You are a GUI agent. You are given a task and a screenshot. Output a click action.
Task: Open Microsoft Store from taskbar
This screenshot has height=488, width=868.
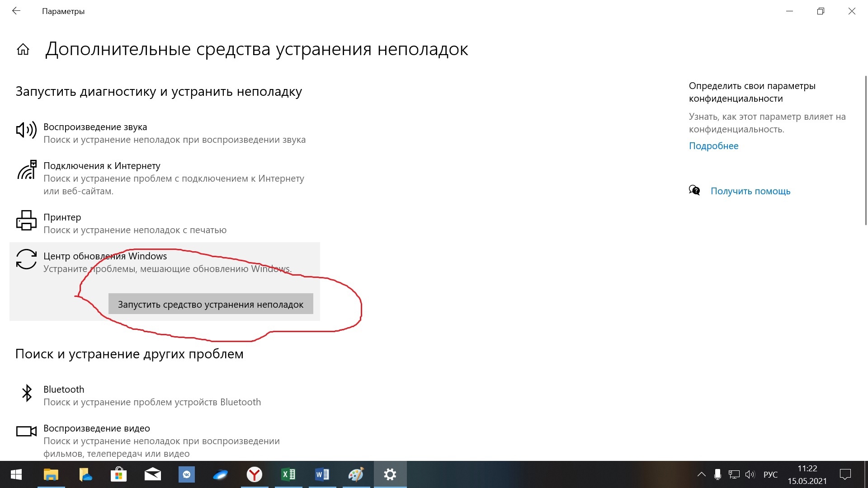[119, 474]
